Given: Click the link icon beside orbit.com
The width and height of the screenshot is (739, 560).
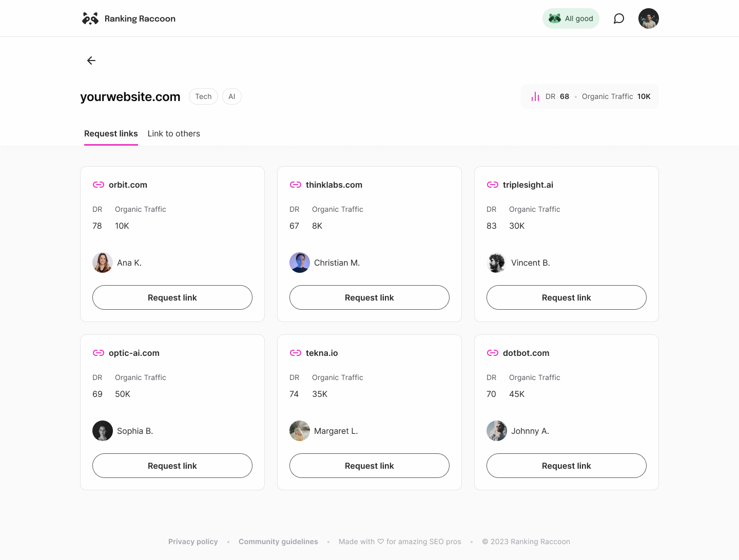Looking at the screenshot, I should 99,185.
